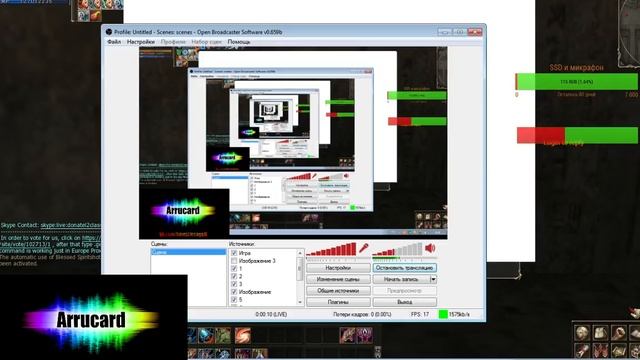Click the Общие источники button
Viewport: 640px width, 360px height.
coord(338,291)
